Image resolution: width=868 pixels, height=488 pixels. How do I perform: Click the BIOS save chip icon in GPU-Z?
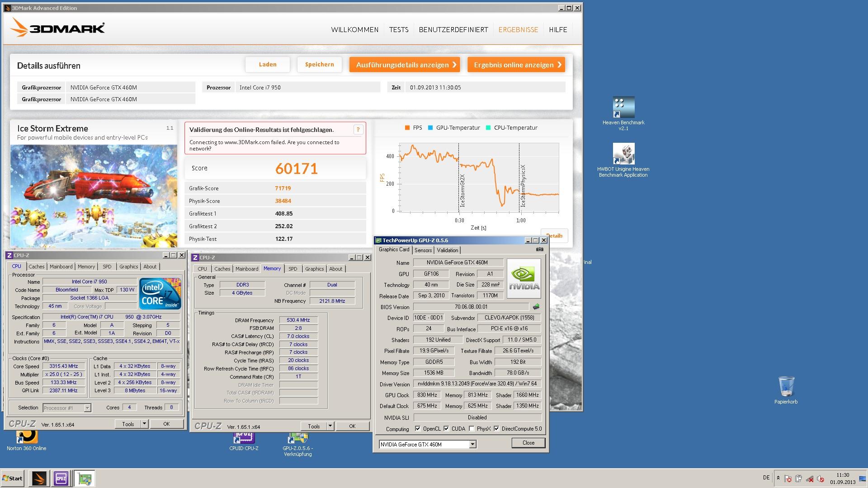coord(536,307)
